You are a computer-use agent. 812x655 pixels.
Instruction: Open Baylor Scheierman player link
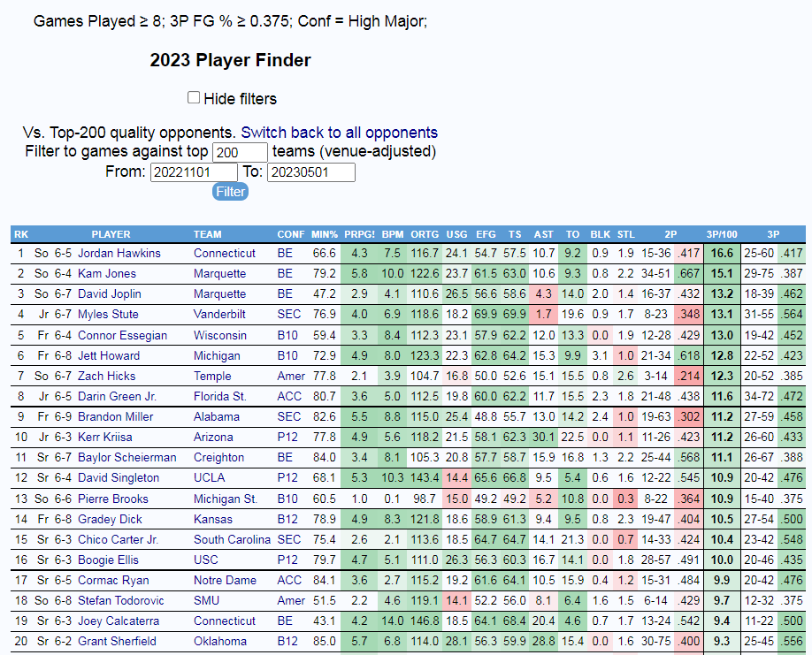click(x=126, y=457)
